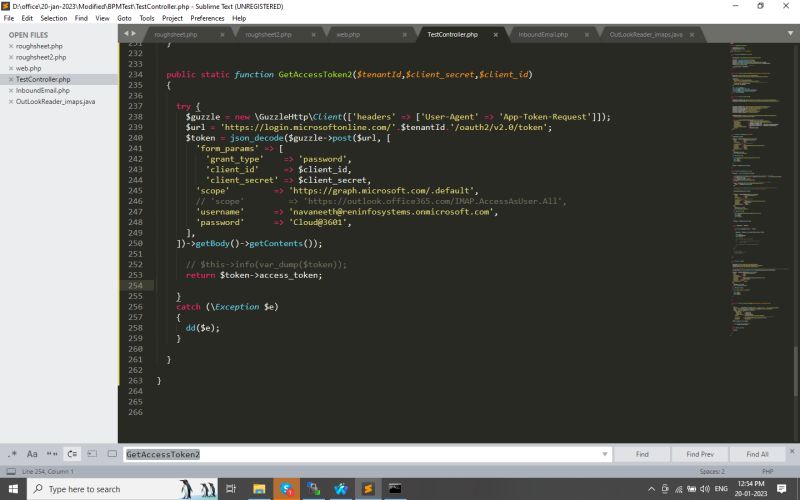The height and width of the screenshot is (500, 800).
Task: Close the InboundEmail.php tab
Action: pyautogui.click(x=587, y=35)
